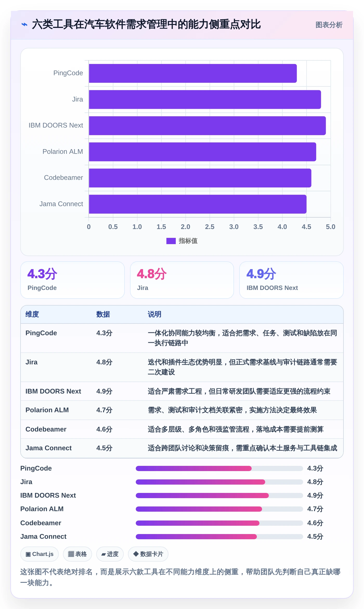Click the Codebeamer axis label

[63, 178]
